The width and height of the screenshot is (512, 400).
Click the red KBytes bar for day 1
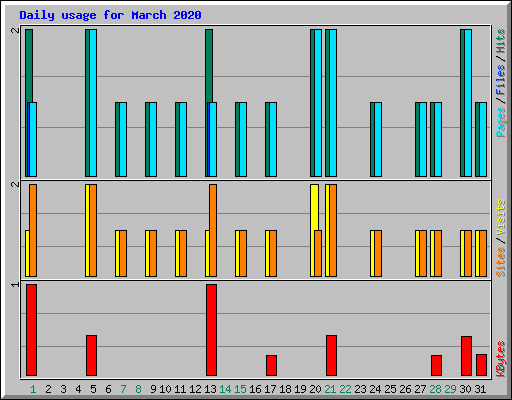click(31, 330)
